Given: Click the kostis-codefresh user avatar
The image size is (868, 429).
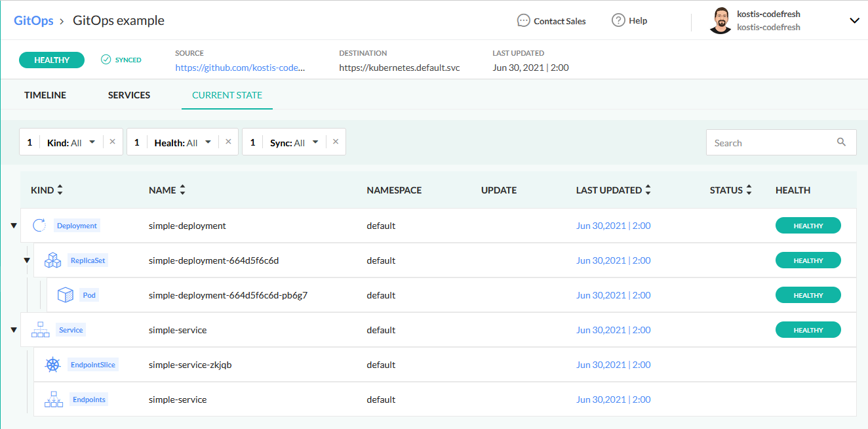Looking at the screenshot, I should pyautogui.click(x=720, y=20).
